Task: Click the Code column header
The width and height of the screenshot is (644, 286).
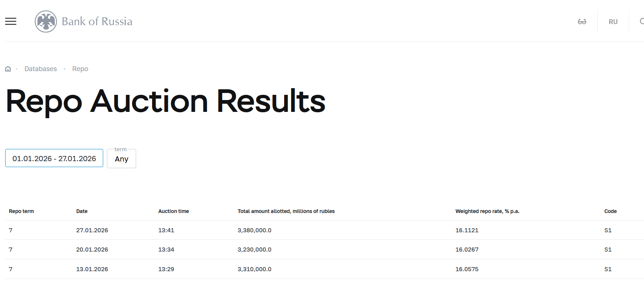Action: pos(610,211)
